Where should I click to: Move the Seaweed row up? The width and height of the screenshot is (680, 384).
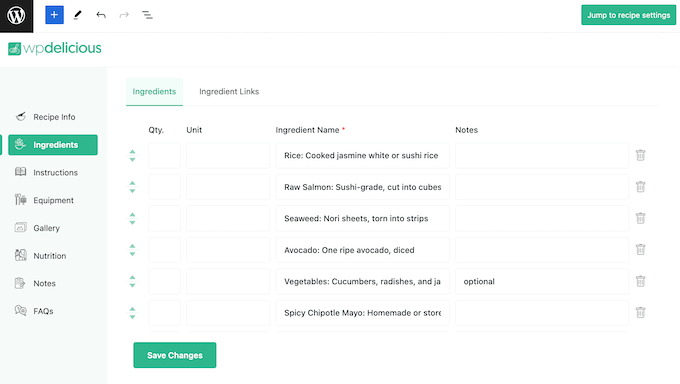(x=132, y=214)
